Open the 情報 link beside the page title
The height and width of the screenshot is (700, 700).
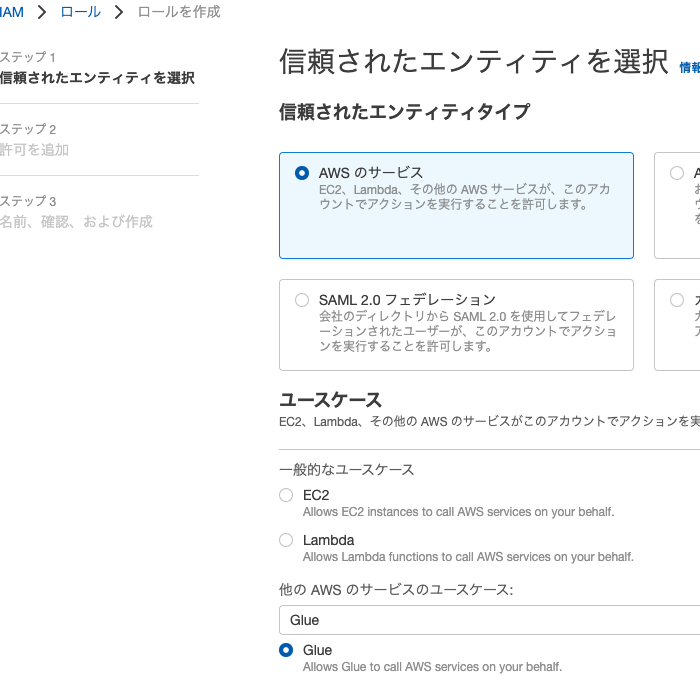point(690,67)
